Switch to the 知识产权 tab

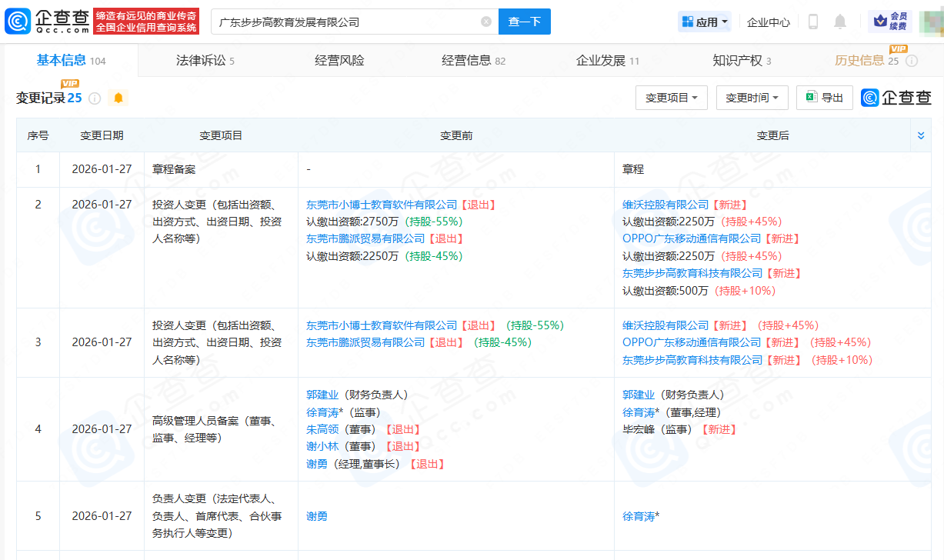742,61
